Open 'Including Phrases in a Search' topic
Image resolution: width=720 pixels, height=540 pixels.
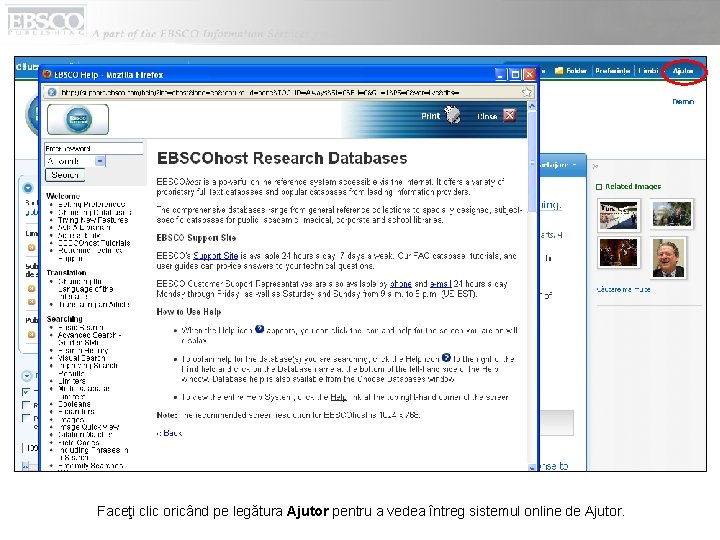pos(93,454)
